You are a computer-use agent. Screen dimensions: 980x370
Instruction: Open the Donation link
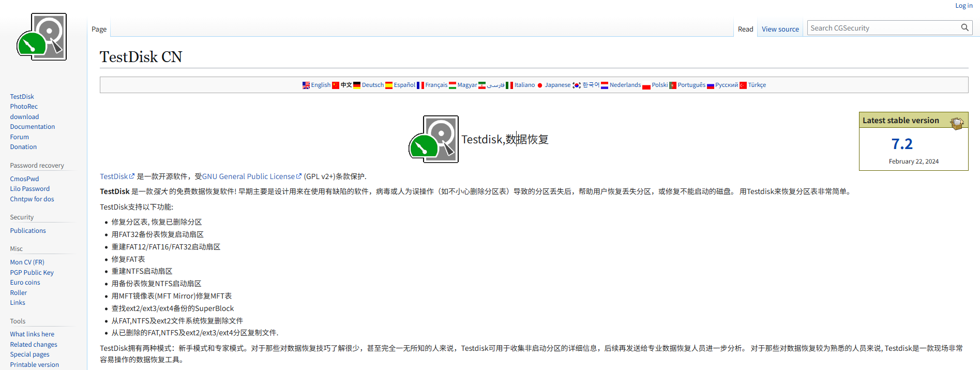point(23,147)
